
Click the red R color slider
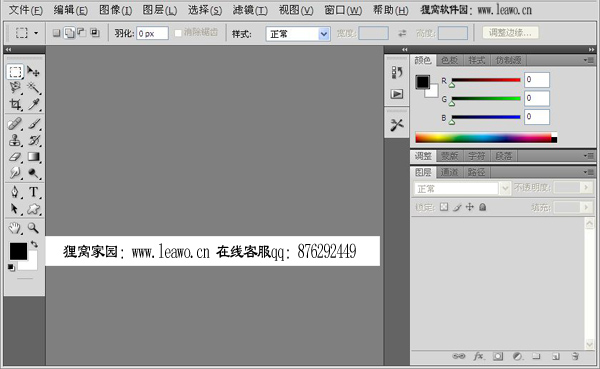486,80
